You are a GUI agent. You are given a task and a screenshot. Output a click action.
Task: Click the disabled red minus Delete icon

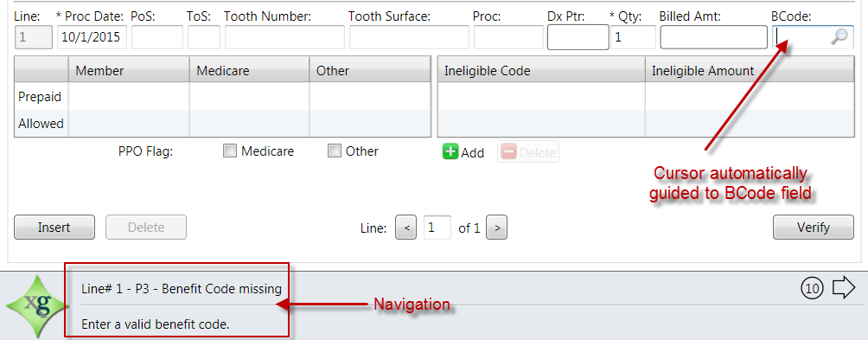[509, 152]
